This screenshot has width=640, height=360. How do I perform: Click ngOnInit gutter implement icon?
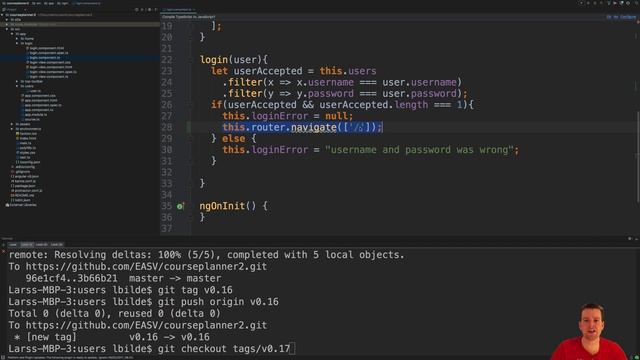coord(180,206)
